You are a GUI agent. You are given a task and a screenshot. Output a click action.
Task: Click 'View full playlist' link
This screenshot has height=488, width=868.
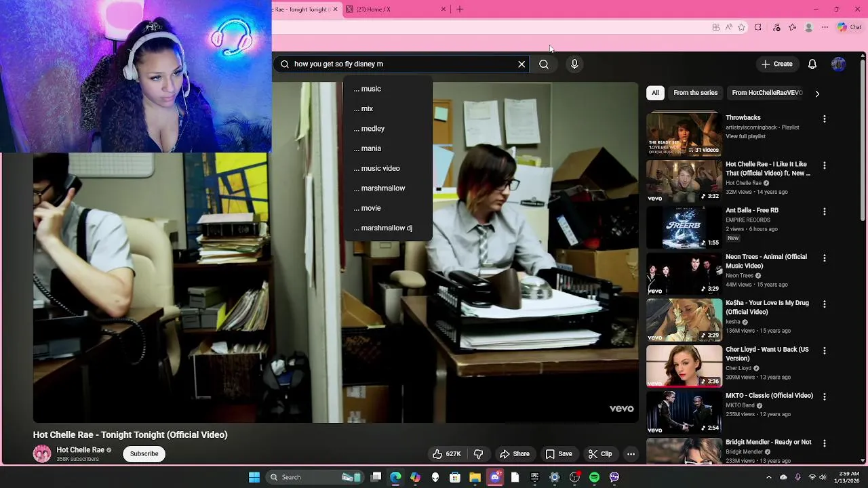(x=745, y=136)
